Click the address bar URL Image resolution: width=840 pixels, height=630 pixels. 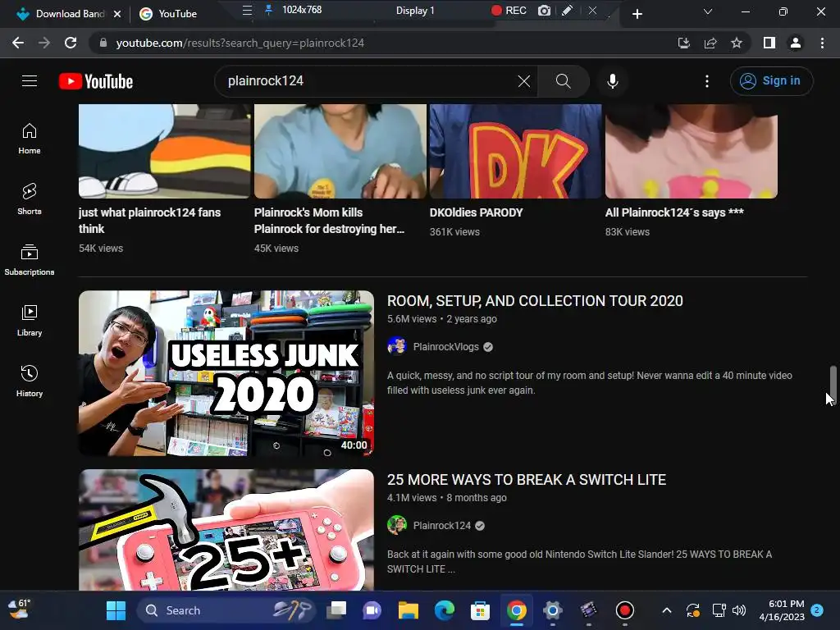(240, 43)
